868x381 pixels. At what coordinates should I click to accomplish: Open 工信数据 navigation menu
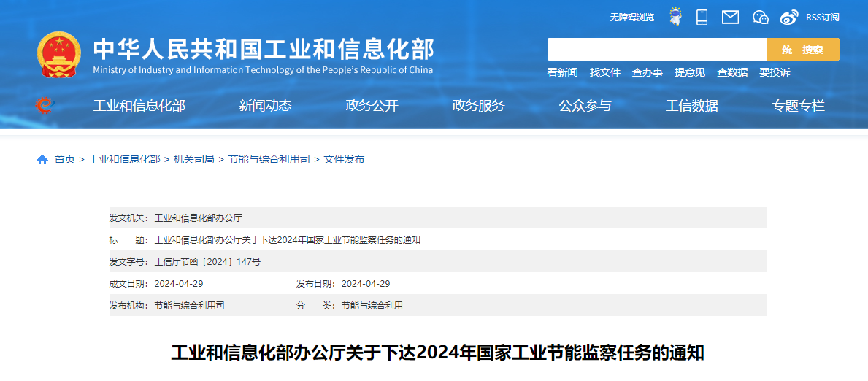[691, 105]
